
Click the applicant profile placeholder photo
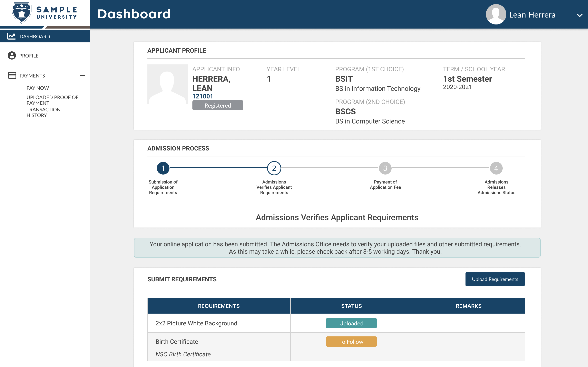tap(167, 84)
